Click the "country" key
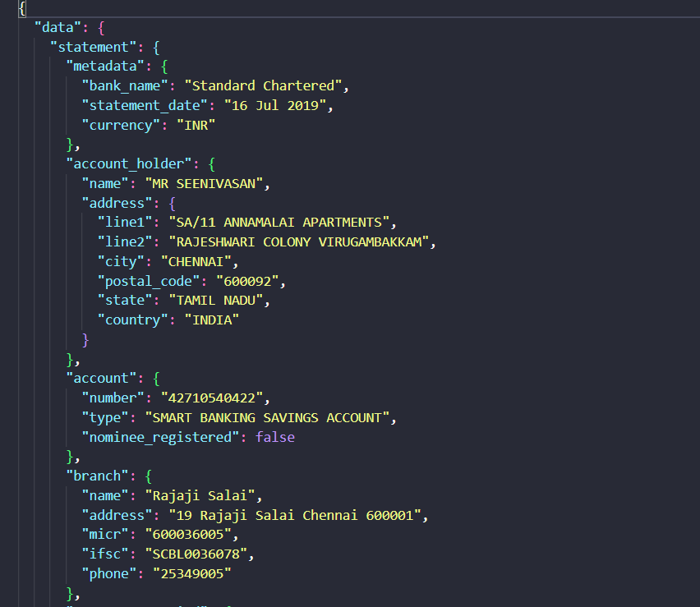Image resolution: width=700 pixels, height=607 pixels. click(133, 320)
